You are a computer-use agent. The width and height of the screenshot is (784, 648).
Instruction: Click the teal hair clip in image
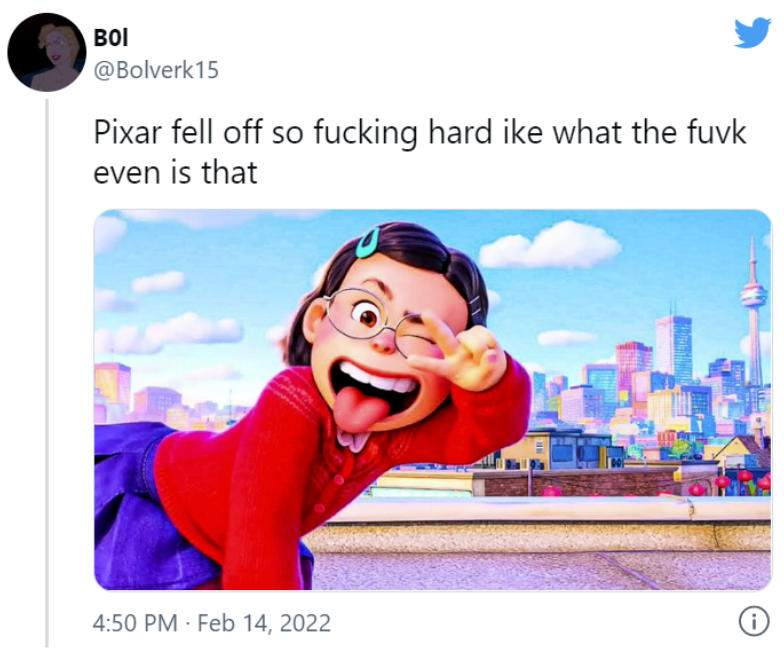point(368,242)
